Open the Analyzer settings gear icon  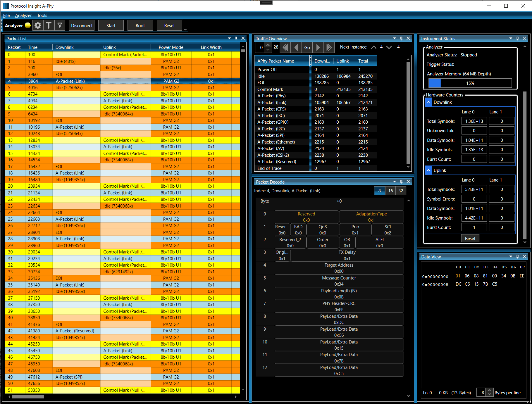click(38, 25)
